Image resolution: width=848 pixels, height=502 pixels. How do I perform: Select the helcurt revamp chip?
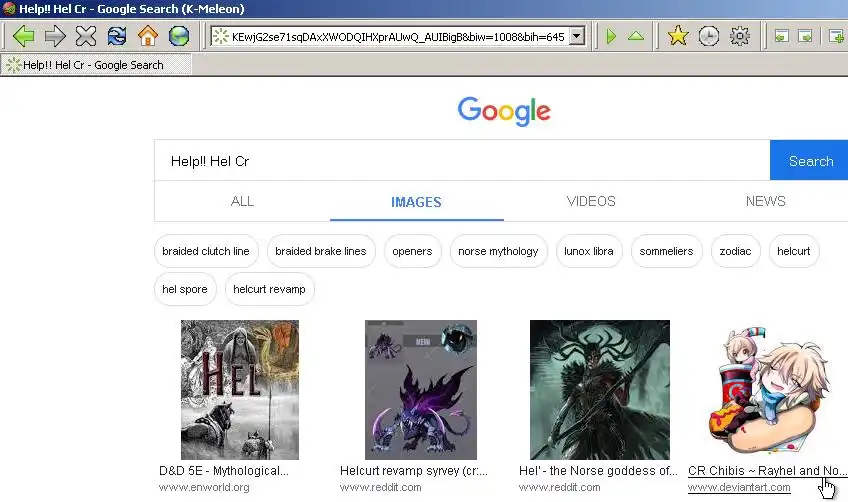269,289
